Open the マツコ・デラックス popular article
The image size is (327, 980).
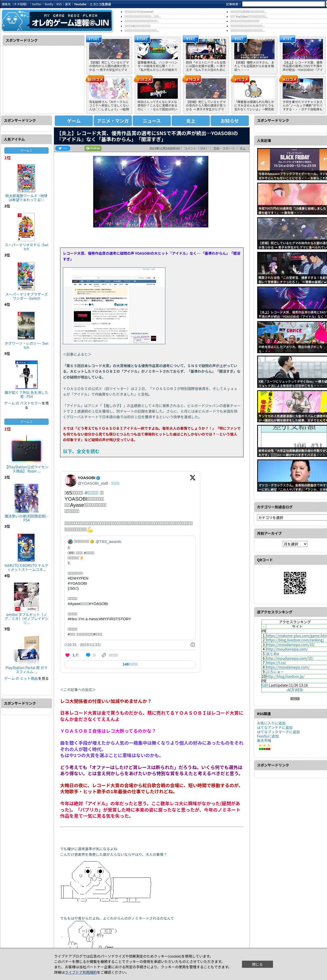292,475
